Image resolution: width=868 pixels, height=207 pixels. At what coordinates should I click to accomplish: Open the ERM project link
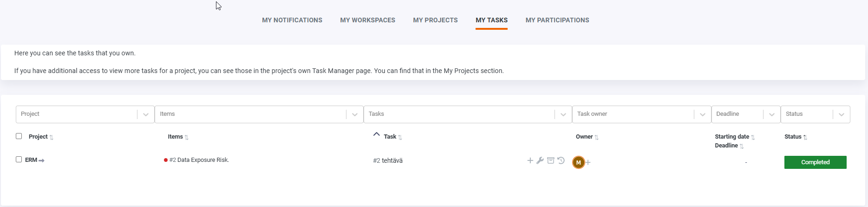coord(31,160)
